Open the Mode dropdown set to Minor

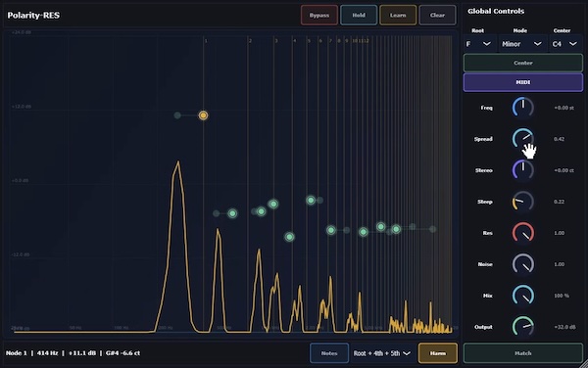521,44
